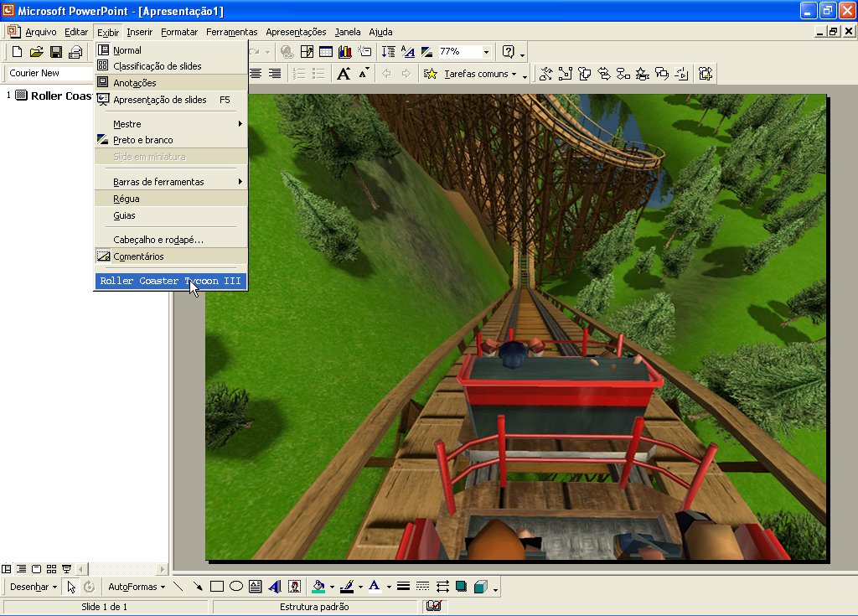858x616 pixels.
Task: Open the Inserir menu
Action: [x=140, y=32]
